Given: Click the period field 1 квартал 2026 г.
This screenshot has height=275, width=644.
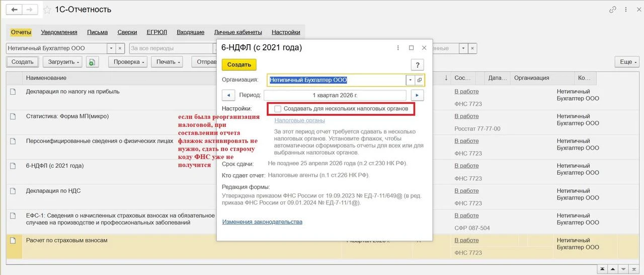Looking at the screenshot, I should tap(335, 95).
